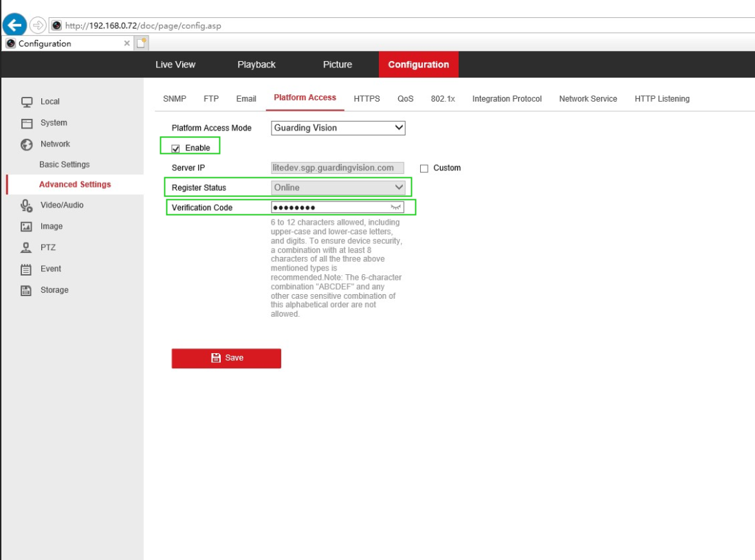Click the browser forward arrow button
755x560 pixels.
click(38, 25)
